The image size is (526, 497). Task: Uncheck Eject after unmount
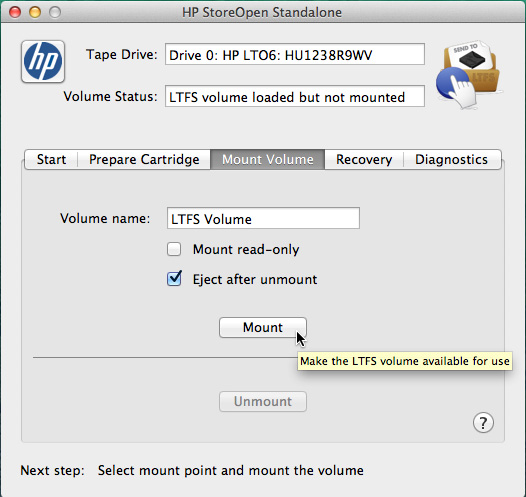coord(174,279)
